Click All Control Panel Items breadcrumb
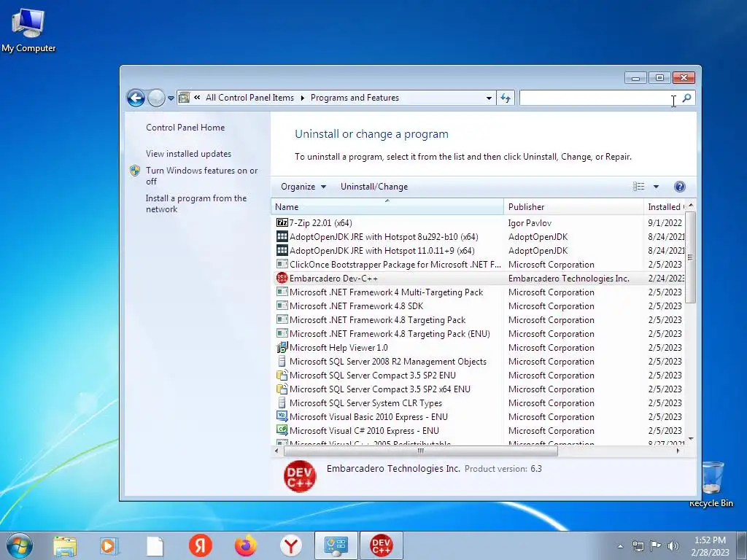This screenshot has height=560, width=747. 249,98
